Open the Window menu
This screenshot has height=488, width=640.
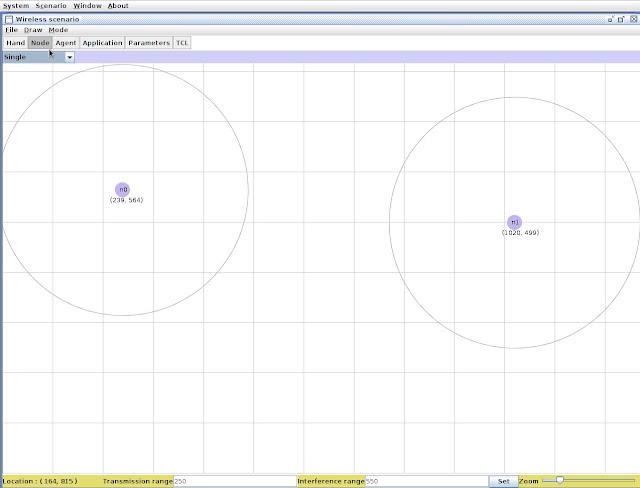click(87, 6)
